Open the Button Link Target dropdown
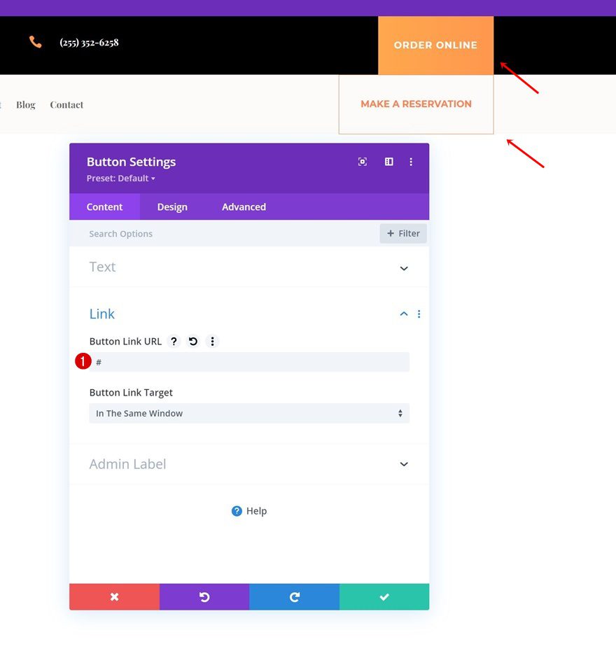The image size is (616, 672). [x=249, y=414]
